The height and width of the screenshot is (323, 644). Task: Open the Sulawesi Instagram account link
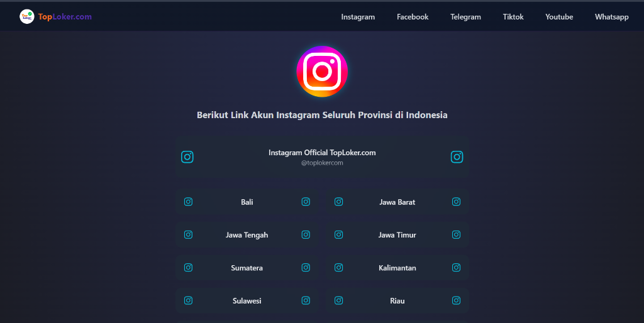point(247,300)
